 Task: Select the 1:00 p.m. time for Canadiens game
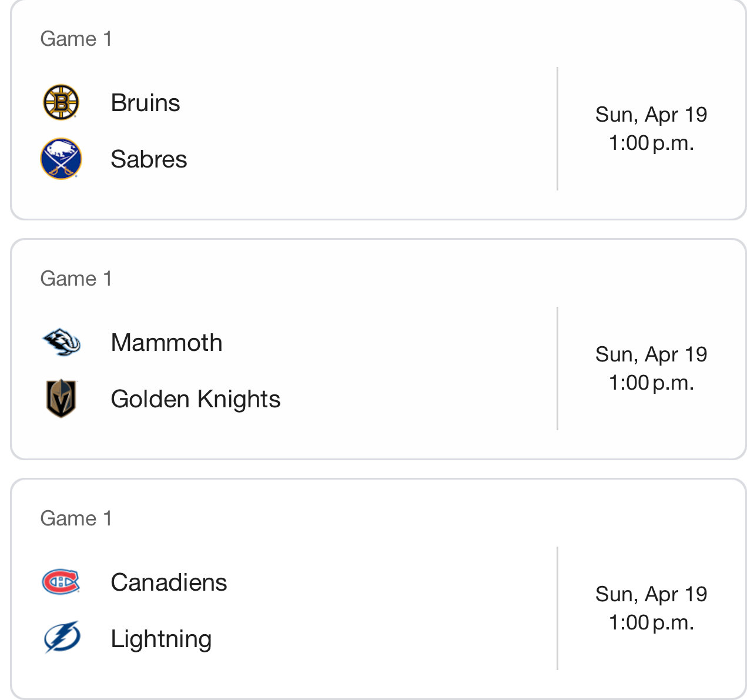pos(651,622)
